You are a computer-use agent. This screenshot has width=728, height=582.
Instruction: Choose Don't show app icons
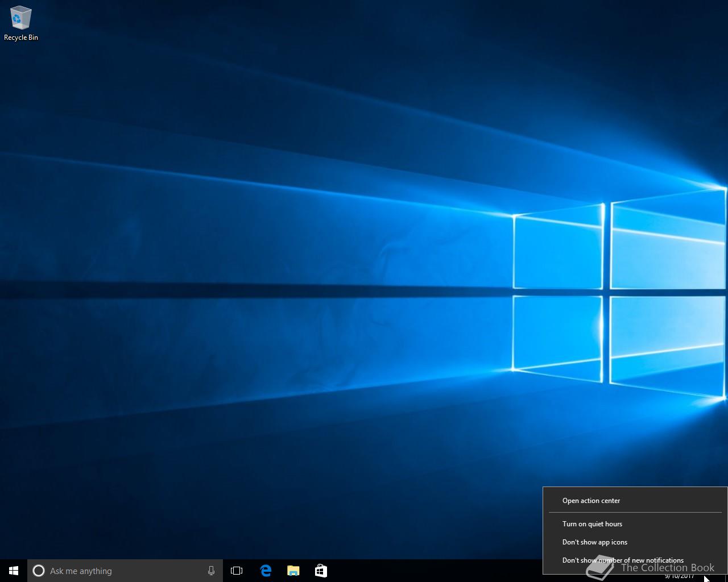pos(594,542)
